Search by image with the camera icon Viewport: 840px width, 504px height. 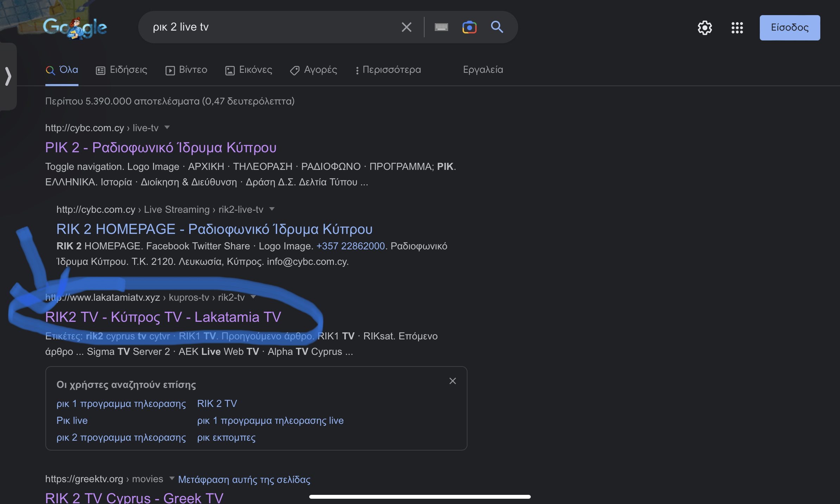[469, 27]
